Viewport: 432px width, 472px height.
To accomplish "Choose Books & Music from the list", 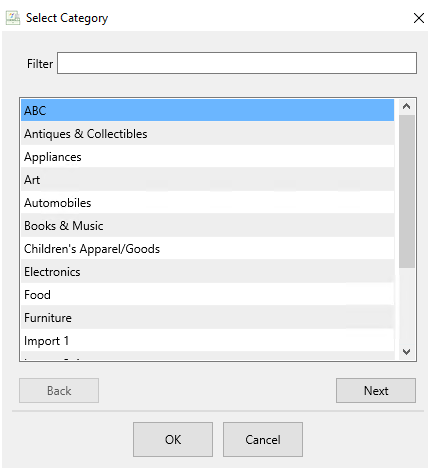I will [x=207, y=225].
